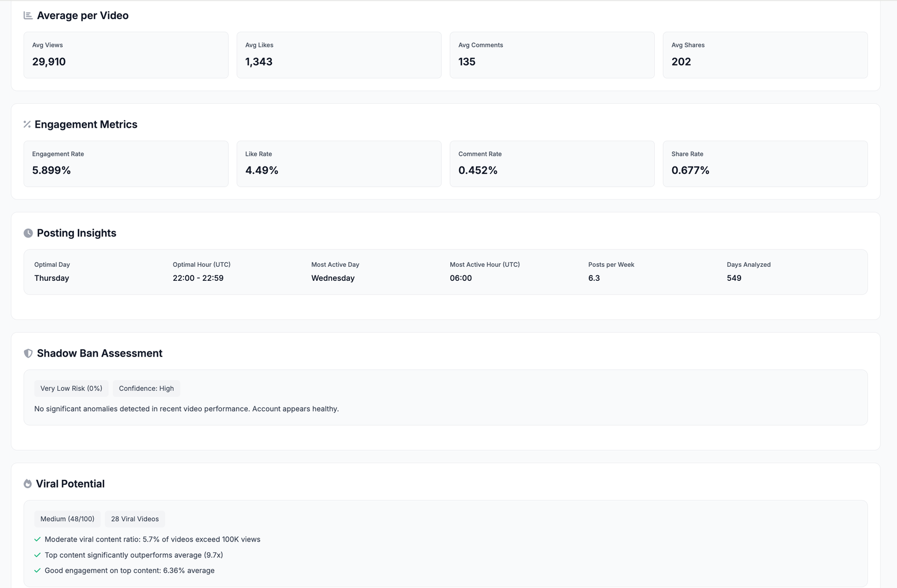This screenshot has height=588, width=897.
Task: Click the percent icon beside Engagement Metrics
Action: click(27, 124)
